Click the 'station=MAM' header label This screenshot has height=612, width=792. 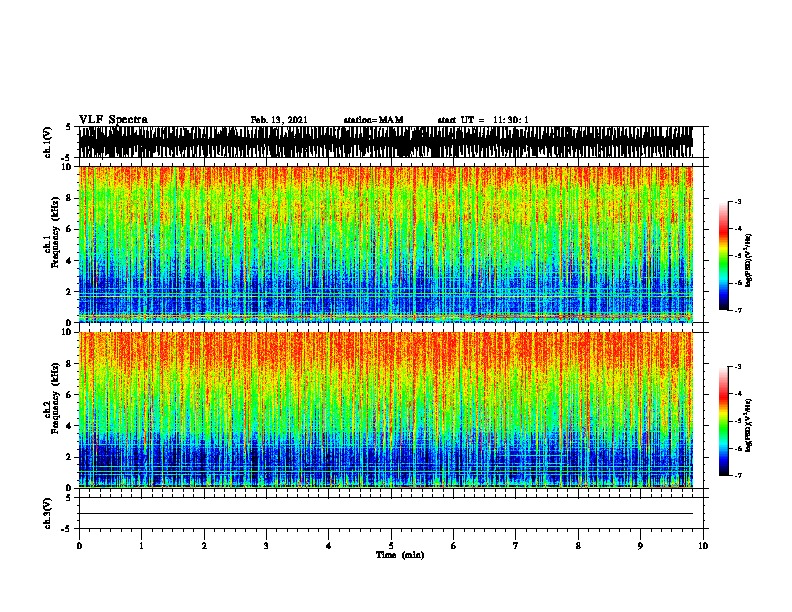(x=373, y=120)
